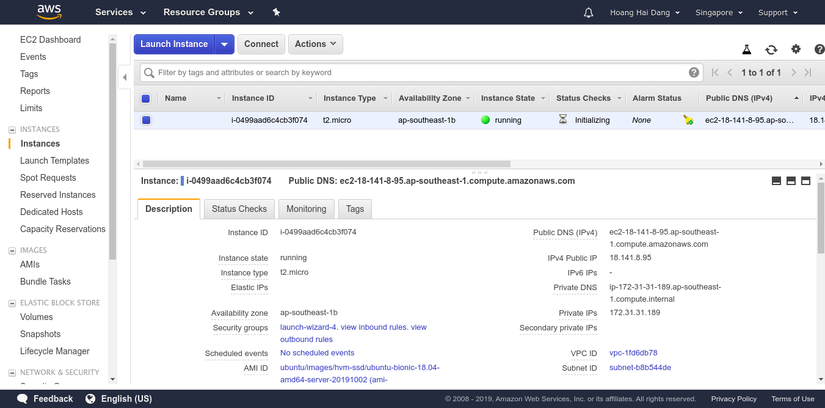825x408 pixels.
Task: Toggle checkbox for instance i-0499aad6c4cb3f074
Action: coord(146,120)
